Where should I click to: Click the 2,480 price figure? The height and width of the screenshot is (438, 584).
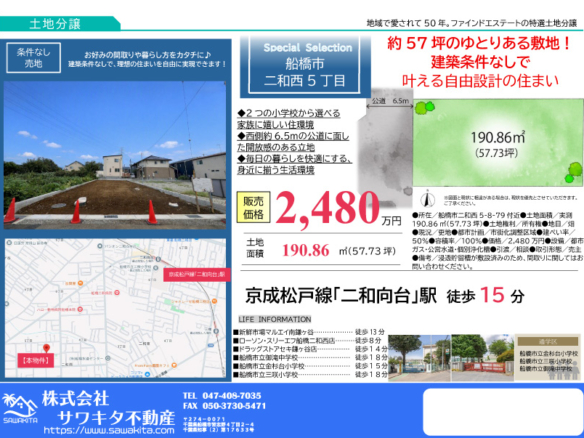click(x=328, y=208)
